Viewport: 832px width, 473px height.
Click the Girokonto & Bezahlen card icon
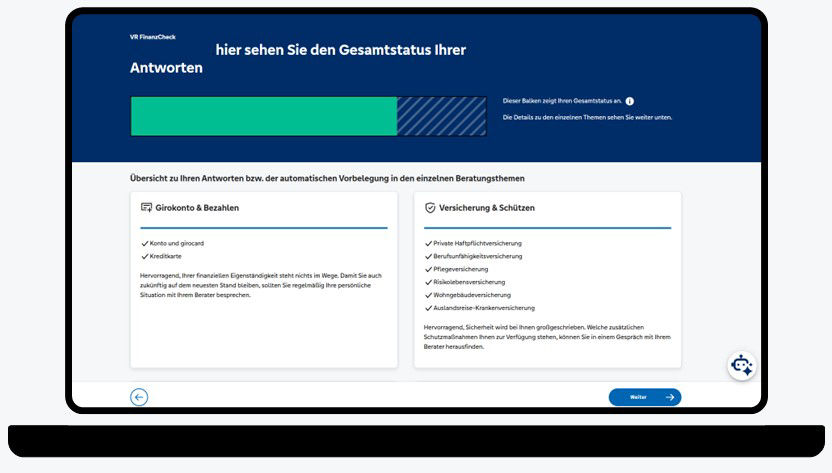click(146, 207)
